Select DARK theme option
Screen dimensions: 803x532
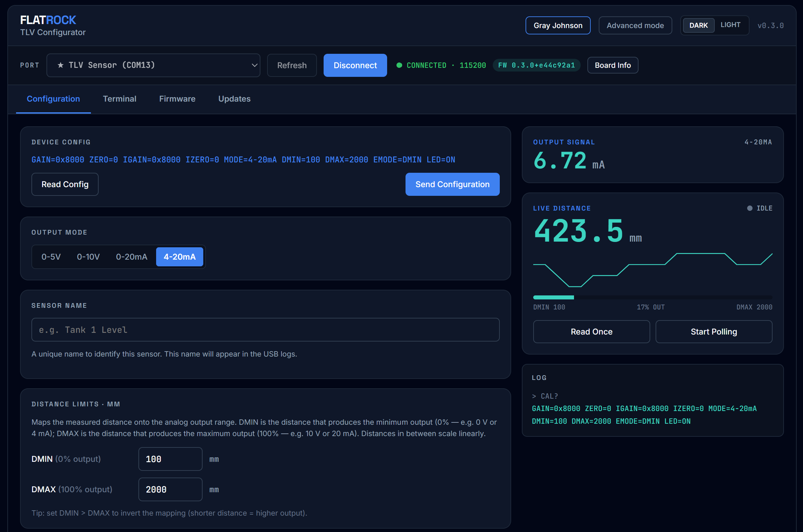tap(698, 25)
